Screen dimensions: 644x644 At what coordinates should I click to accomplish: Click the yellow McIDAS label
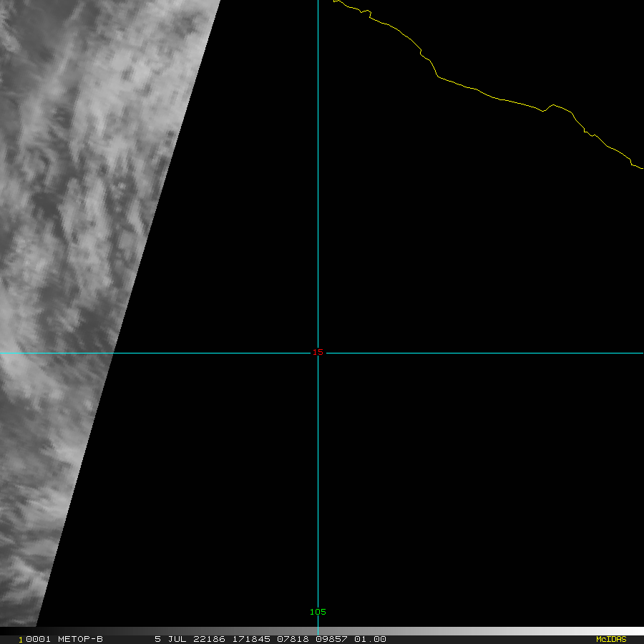click(x=610, y=639)
